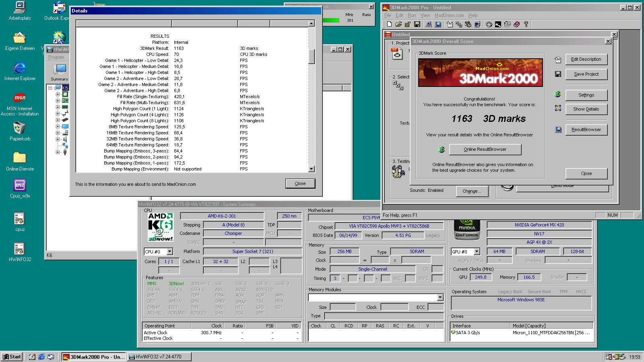This screenshot has height=362, width=644.
Task: Collapse the K6 root node in HWiNFO tree
Action: tap(50, 87)
